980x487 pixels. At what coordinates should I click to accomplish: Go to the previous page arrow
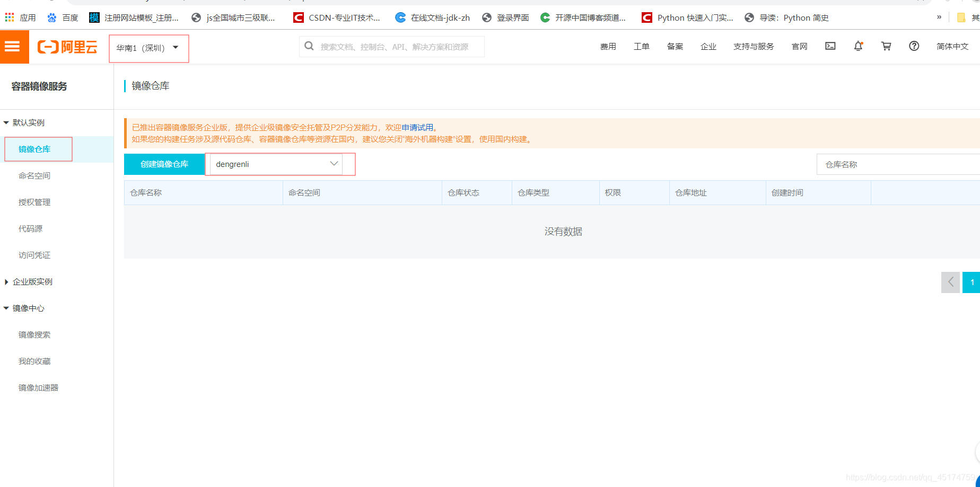[950, 282]
